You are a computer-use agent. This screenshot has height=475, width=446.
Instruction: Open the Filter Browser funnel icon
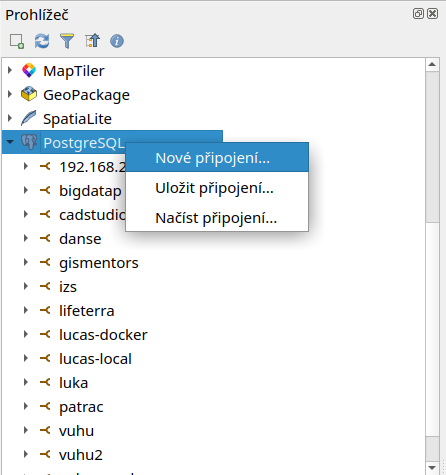[x=67, y=41]
